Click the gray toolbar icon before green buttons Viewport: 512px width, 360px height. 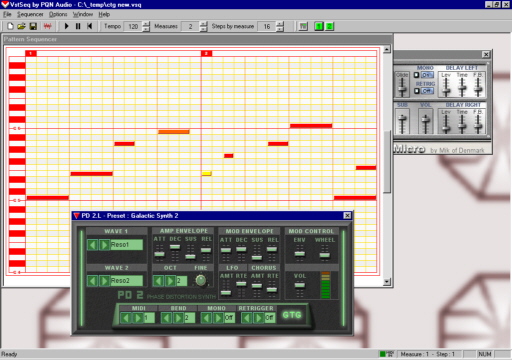click(303, 26)
